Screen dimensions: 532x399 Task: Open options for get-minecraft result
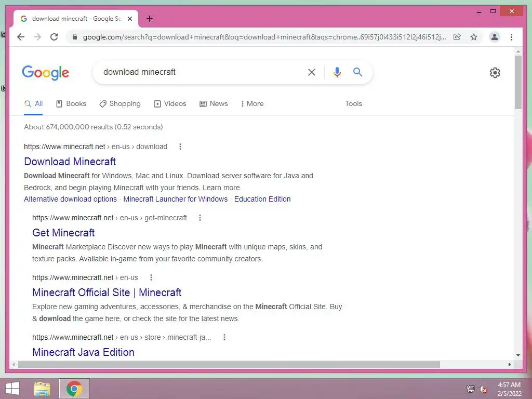200,218
